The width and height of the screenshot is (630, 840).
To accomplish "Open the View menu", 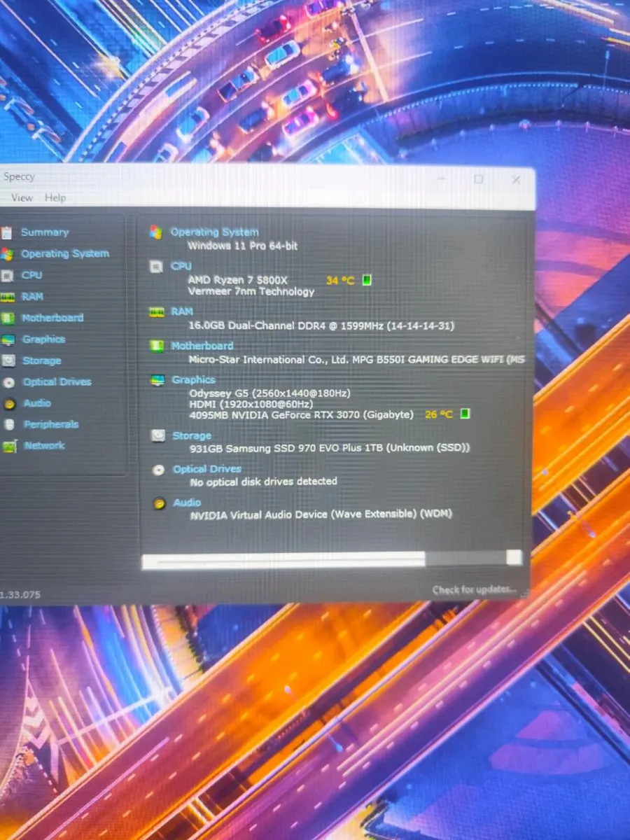I will pos(22,198).
